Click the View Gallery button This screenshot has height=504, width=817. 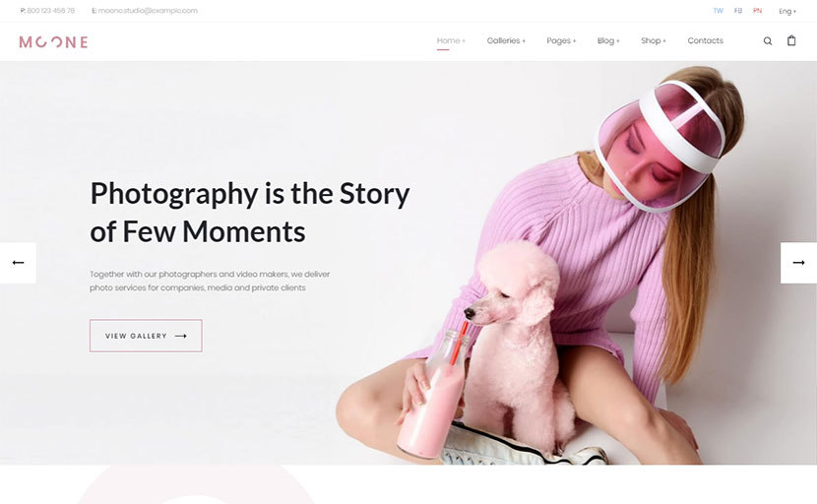146,336
